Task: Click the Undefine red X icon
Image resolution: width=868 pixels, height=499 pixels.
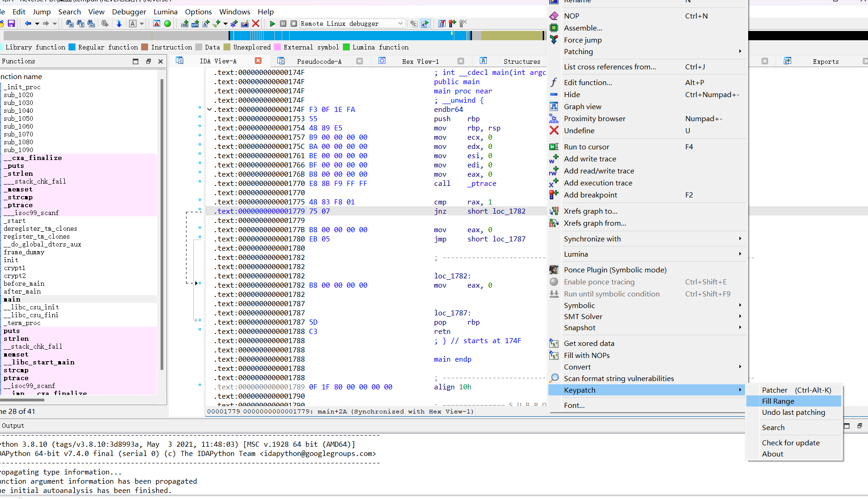Action: pos(553,130)
